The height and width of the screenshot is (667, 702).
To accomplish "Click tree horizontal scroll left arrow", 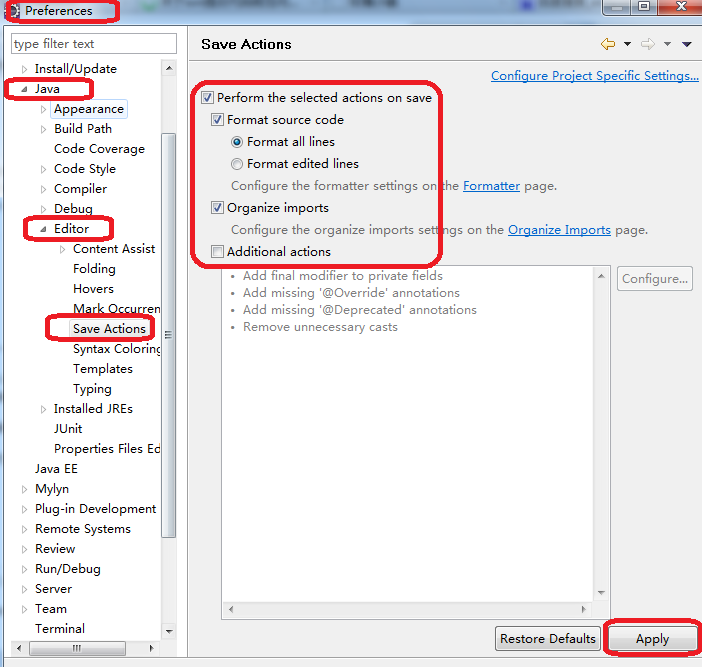I will coord(19,648).
